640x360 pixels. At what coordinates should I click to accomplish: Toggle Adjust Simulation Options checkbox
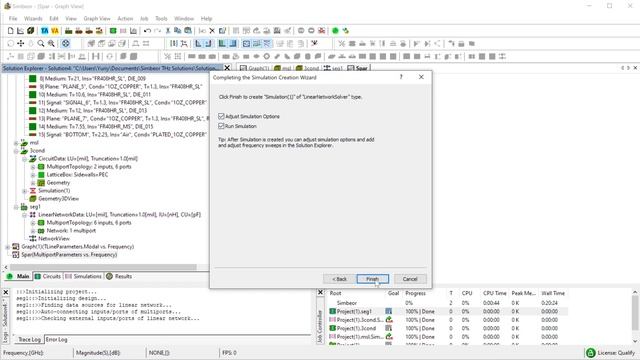(x=221, y=116)
